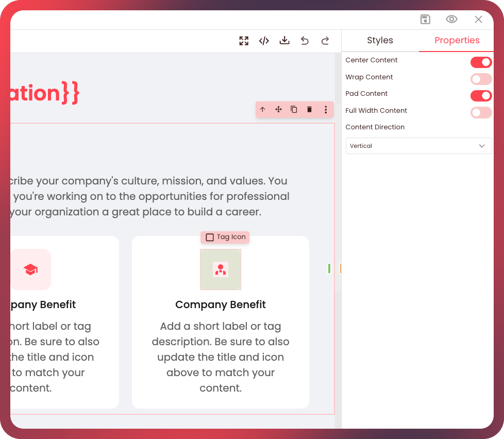Click the move handle icon
Image resolution: width=504 pixels, height=439 pixels.
(278, 110)
